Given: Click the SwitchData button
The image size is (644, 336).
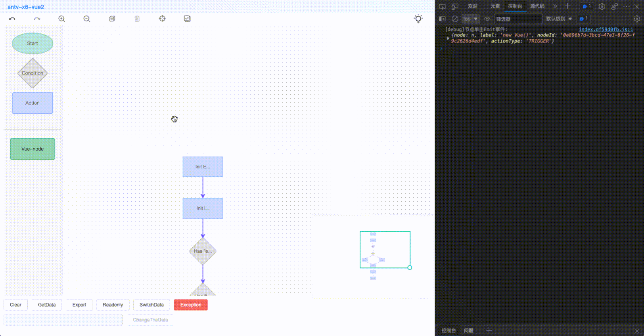Looking at the screenshot, I should tap(151, 305).
